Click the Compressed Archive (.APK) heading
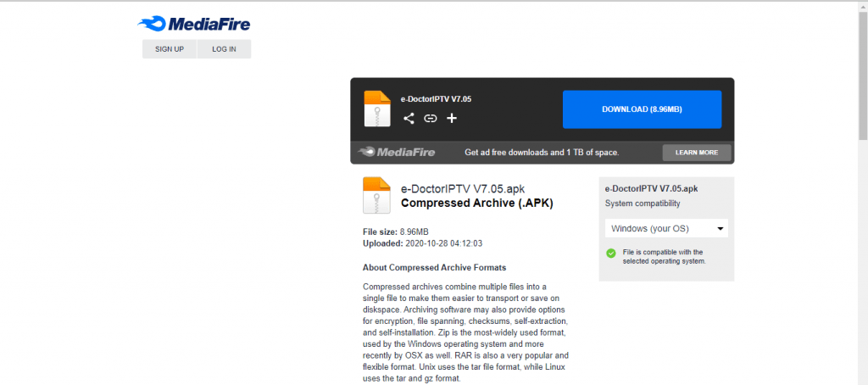Viewport: 868px width, 385px height. pos(476,204)
